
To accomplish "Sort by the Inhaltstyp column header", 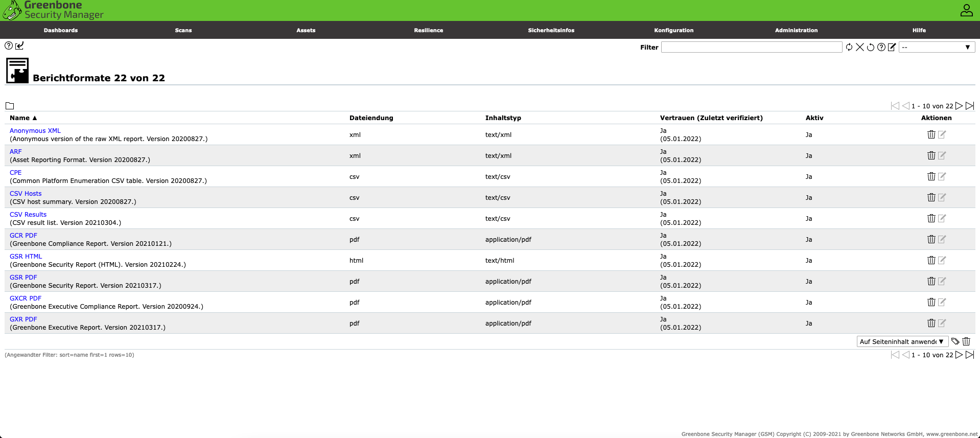I will click(503, 118).
